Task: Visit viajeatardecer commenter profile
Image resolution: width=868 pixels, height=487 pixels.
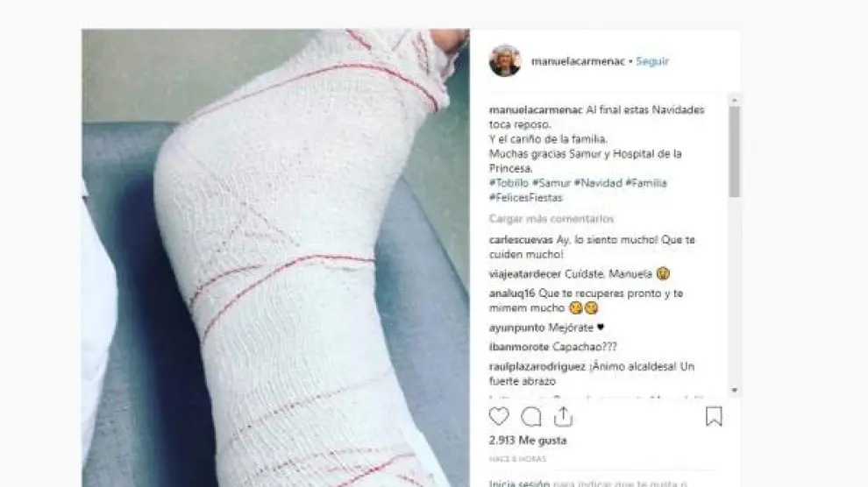Action: (525, 274)
